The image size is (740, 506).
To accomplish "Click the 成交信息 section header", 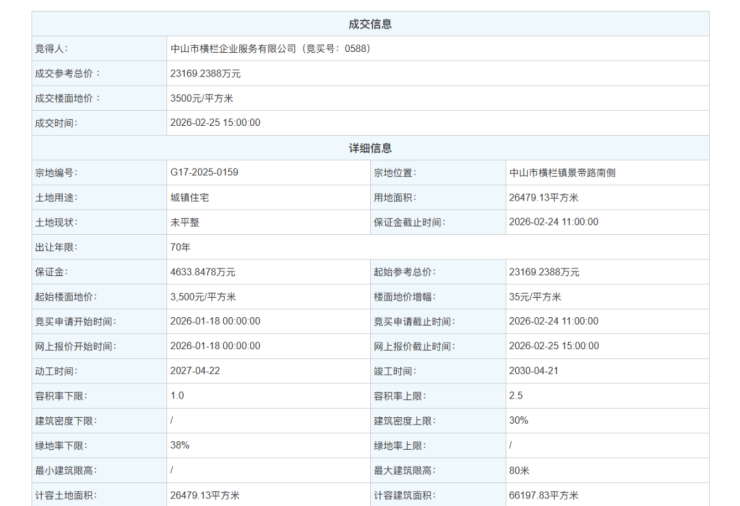I will [369, 24].
